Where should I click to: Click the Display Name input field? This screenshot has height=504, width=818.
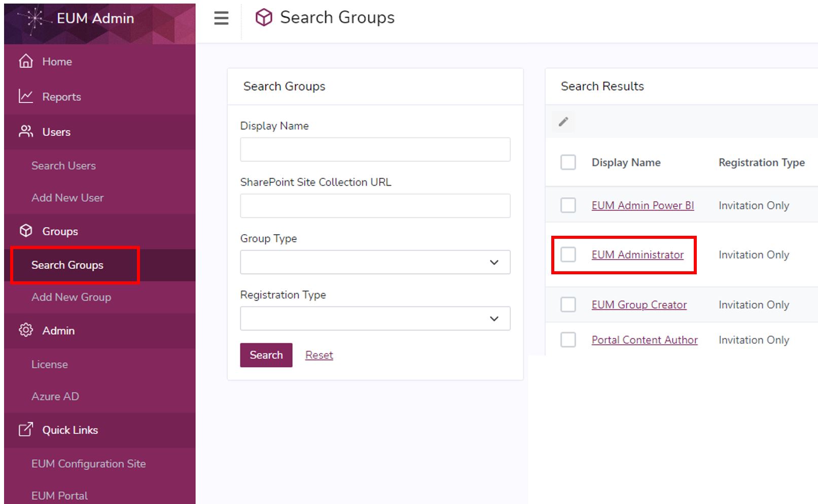coord(375,149)
